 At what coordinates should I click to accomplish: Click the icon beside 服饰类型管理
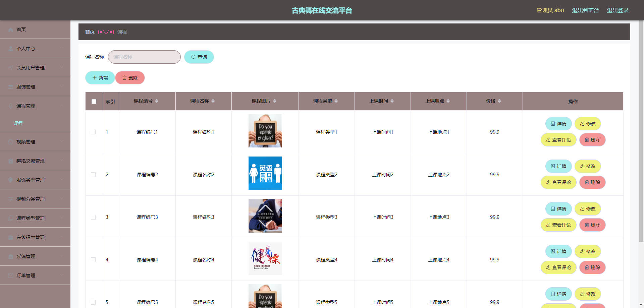pos(11,180)
